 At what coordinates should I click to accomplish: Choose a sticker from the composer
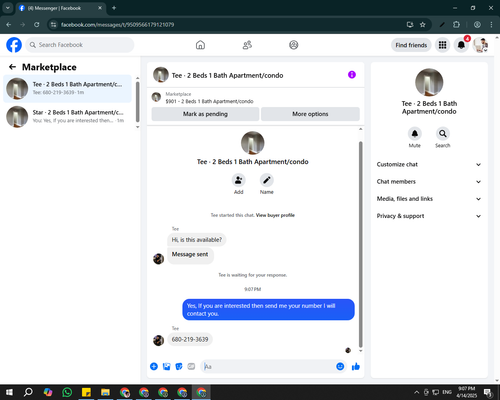pyautogui.click(x=179, y=367)
